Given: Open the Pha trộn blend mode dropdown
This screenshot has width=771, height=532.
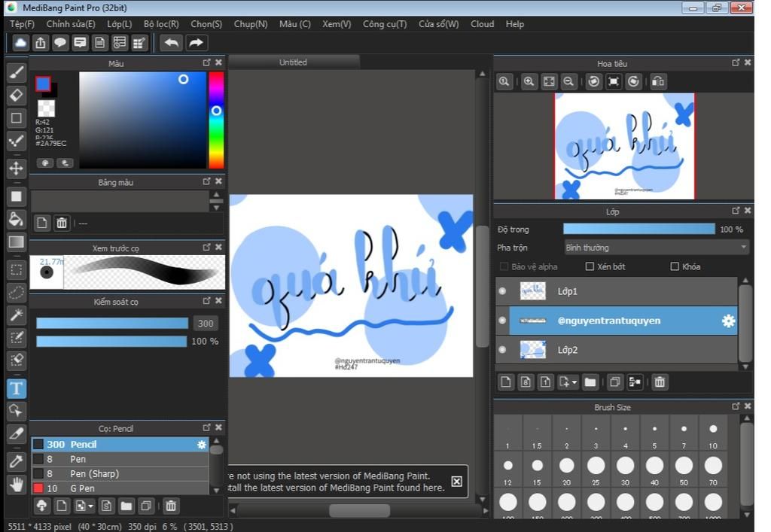Looking at the screenshot, I should [657, 248].
